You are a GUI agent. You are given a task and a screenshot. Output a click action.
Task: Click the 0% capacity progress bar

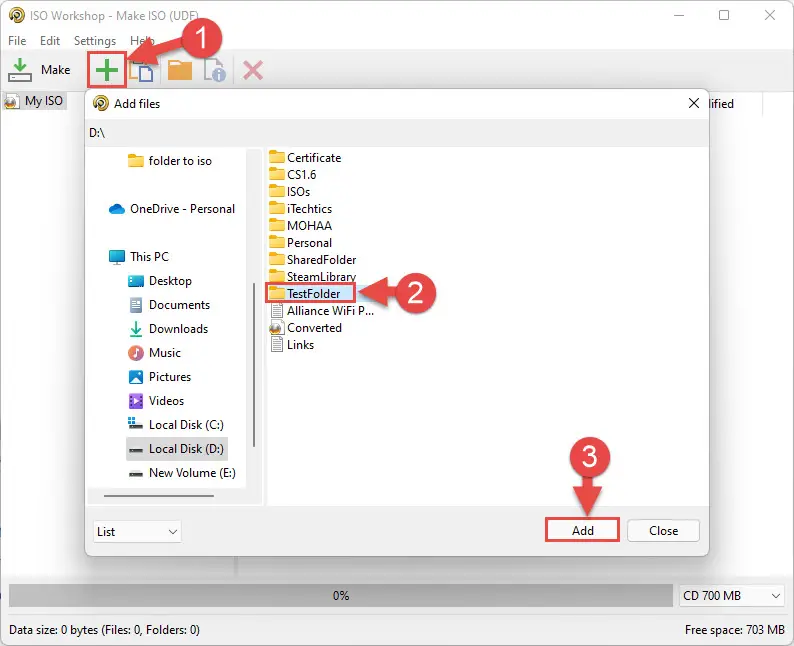tap(341, 596)
